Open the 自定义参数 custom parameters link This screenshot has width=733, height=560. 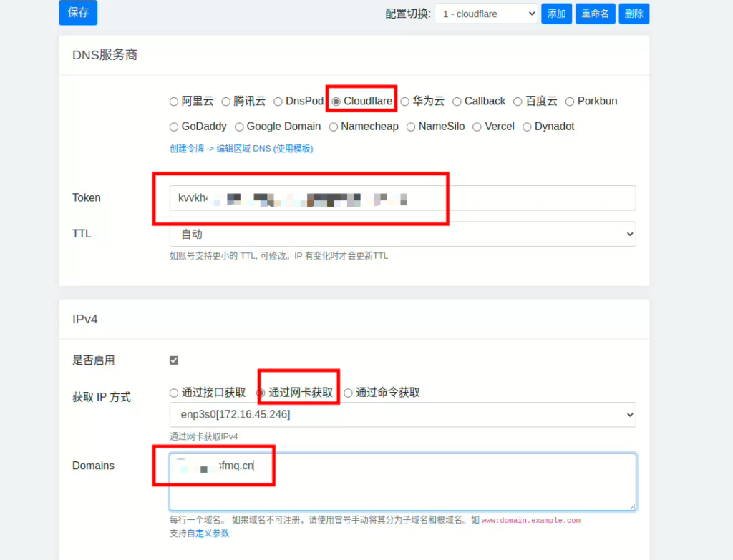tap(208, 534)
